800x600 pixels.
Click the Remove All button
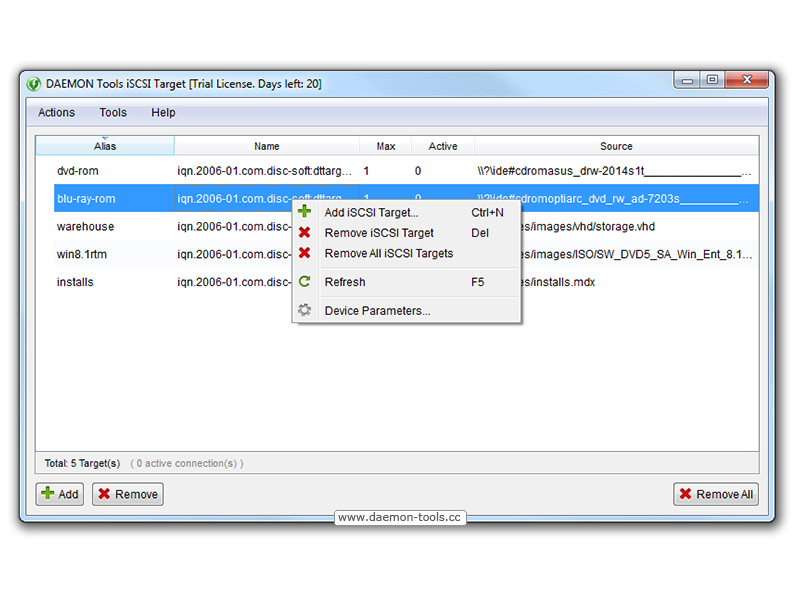716,494
